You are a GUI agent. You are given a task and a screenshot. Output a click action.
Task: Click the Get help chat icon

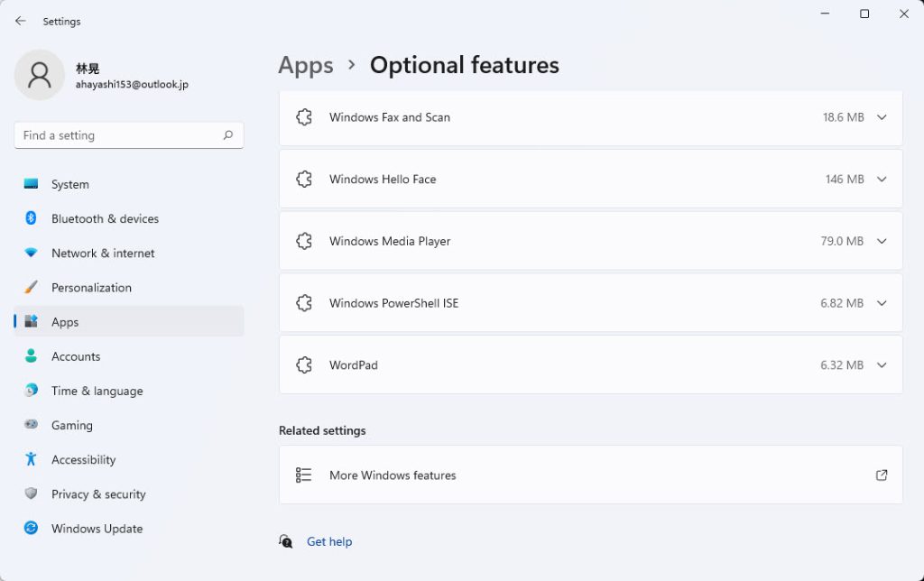pyautogui.click(x=286, y=541)
